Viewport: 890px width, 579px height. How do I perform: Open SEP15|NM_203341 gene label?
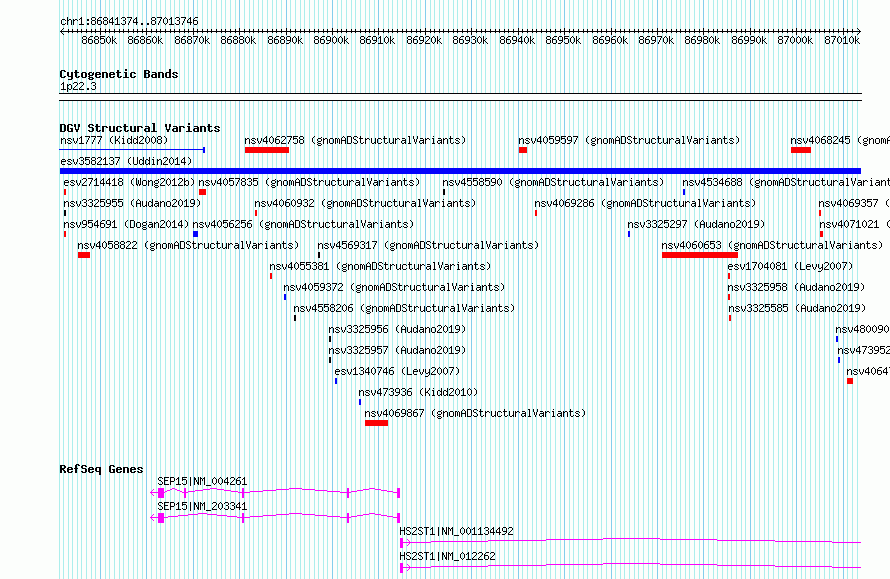202,506
